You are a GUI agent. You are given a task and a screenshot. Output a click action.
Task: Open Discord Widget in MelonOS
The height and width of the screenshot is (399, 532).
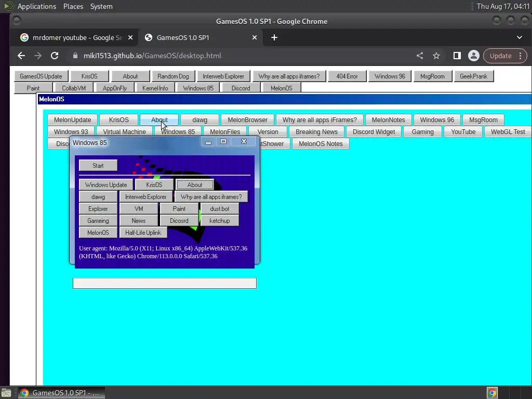(374, 131)
